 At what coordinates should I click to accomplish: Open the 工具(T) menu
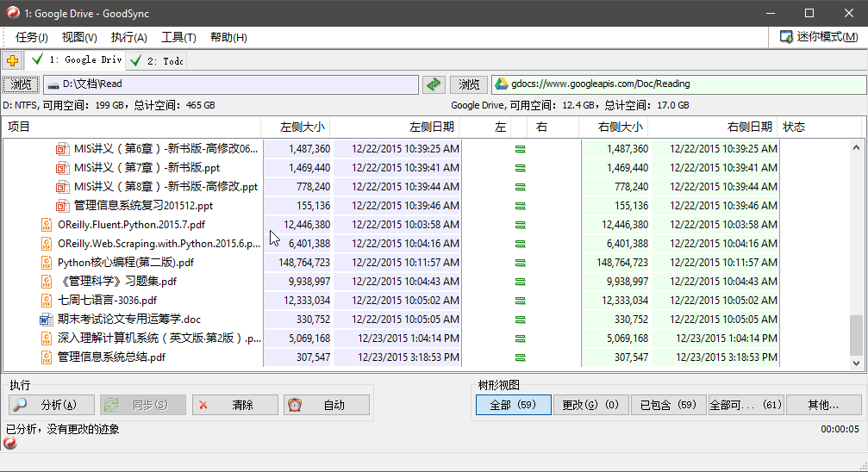point(178,37)
